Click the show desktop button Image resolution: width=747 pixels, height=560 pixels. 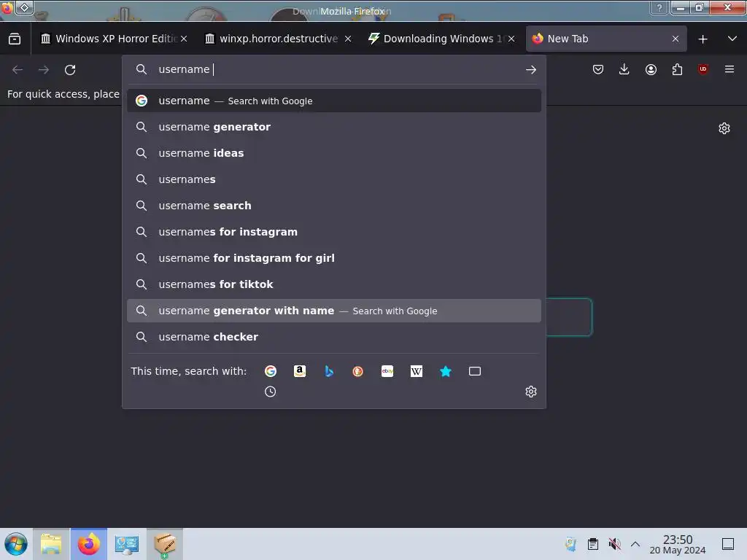(x=728, y=544)
